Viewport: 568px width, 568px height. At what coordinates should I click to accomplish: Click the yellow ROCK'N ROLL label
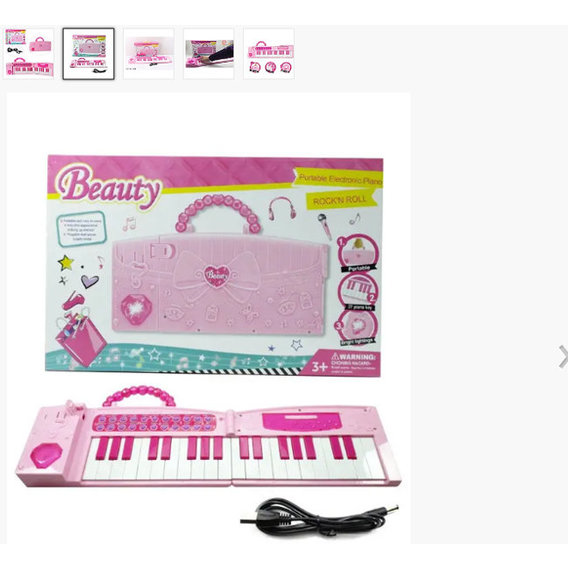(341, 200)
